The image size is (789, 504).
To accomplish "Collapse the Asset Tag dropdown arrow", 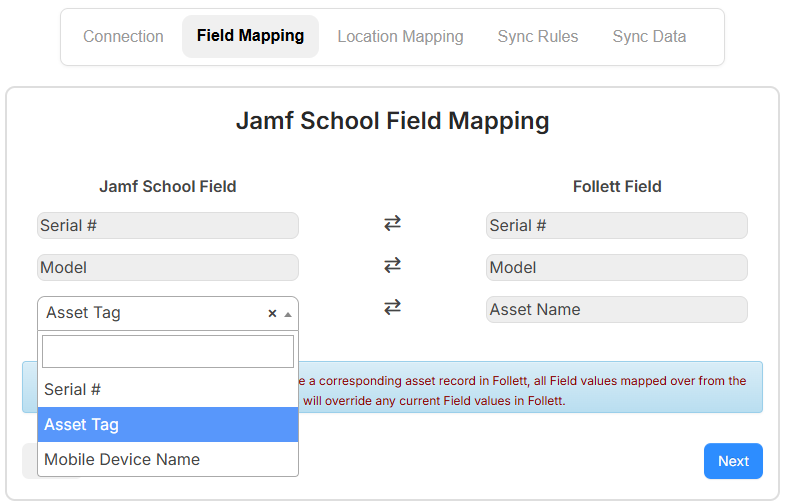I will (288, 314).
